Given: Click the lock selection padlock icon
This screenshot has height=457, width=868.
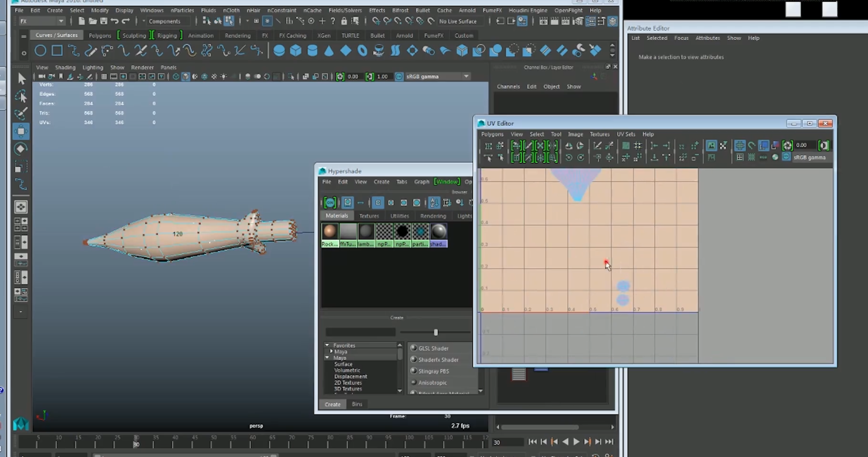Looking at the screenshot, I should [344, 21].
